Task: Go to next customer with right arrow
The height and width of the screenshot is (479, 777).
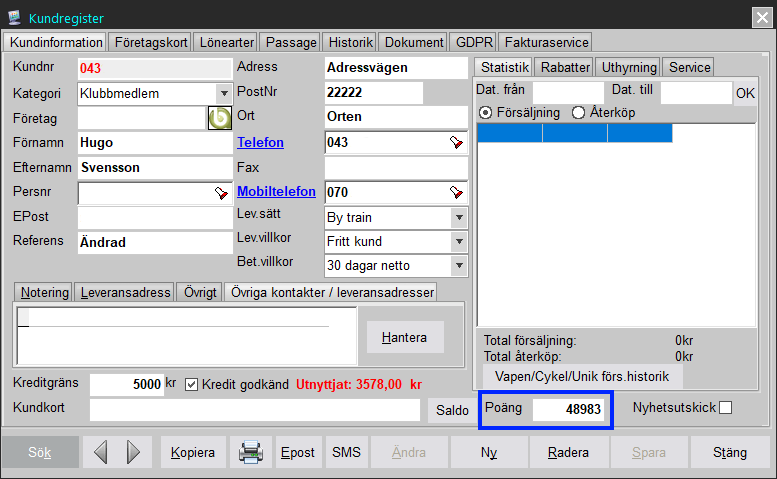Action: click(x=133, y=453)
